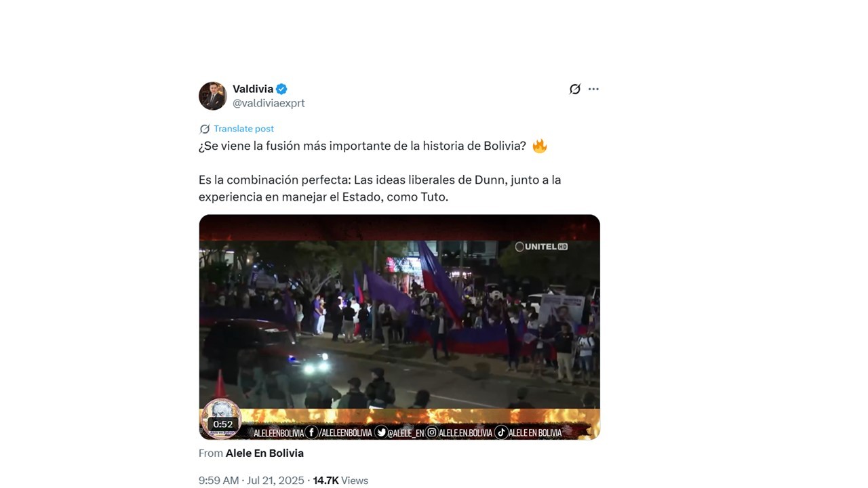
Task: Open the @valdiviaexprt handle link
Action: [x=269, y=103]
